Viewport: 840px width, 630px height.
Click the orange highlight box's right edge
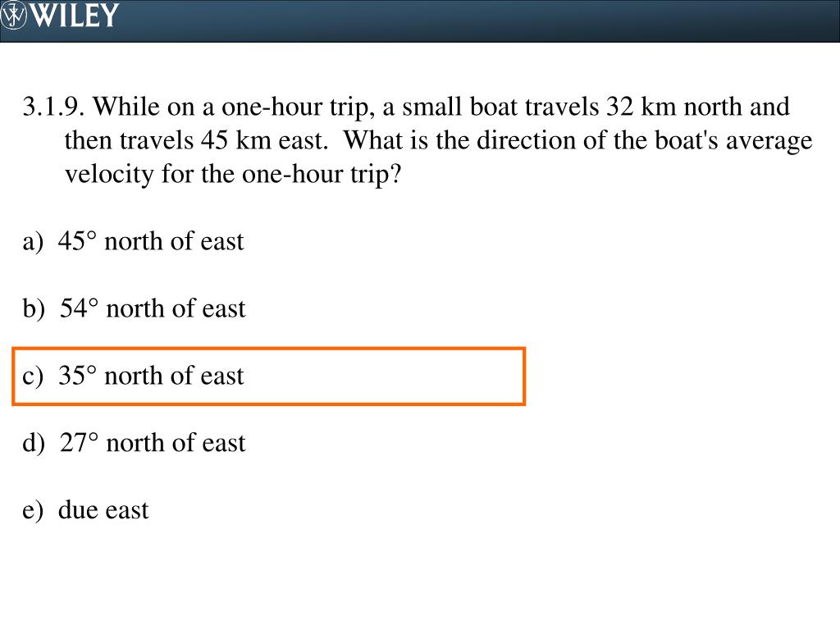[524, 376]
